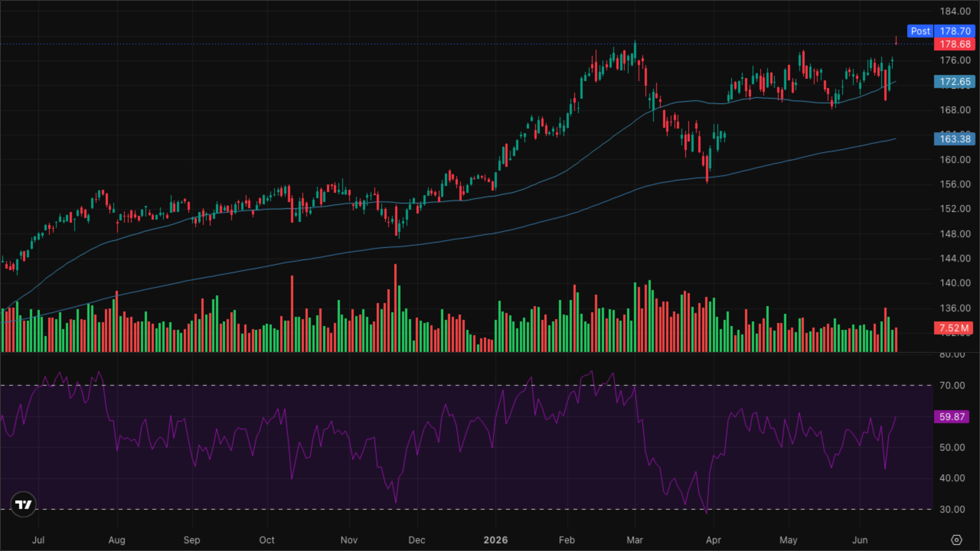Select the 178.68 last price label
The image size is (980, 551).
point(955,44)
